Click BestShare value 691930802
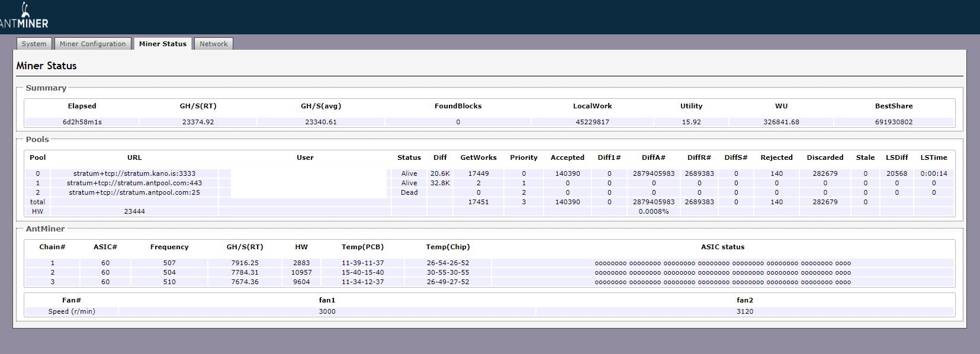This screenshot has height=354, width=980. click(x=894, y=122)
